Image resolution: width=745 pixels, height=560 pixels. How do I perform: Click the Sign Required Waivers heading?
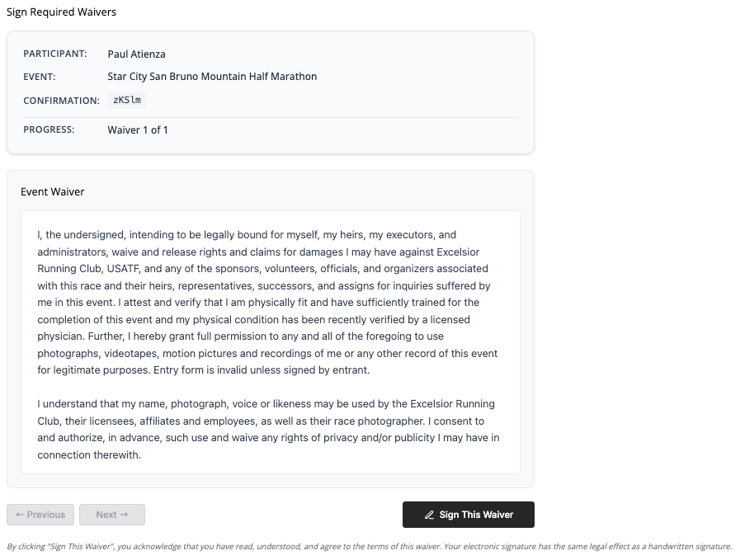coord(61,12)
